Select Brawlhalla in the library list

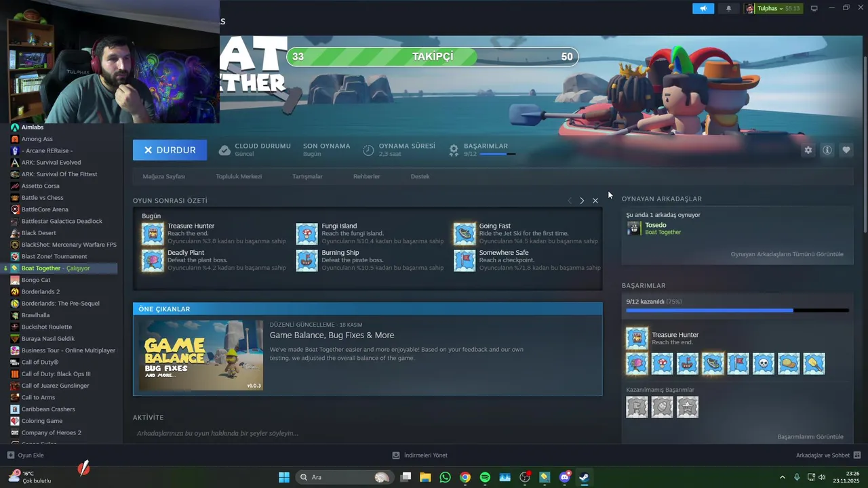pyautogui.click(x=35, y=315)
